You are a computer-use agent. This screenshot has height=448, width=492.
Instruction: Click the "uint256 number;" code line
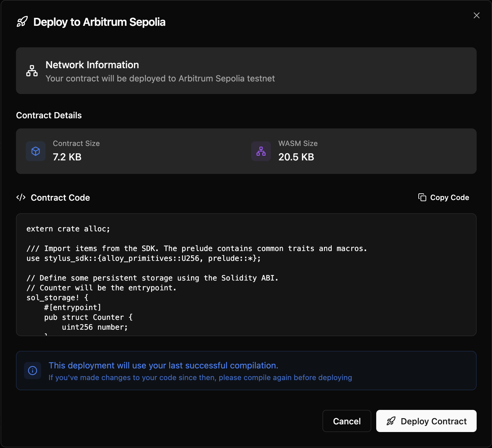point(95,327)
